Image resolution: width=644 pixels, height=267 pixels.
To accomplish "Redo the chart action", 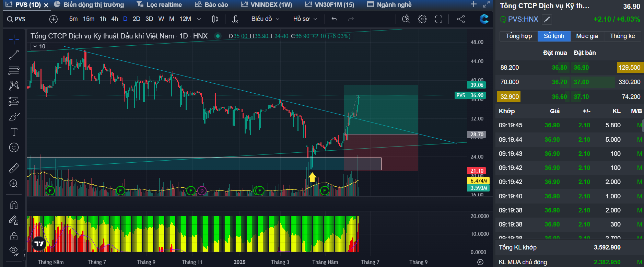I will (x=351, y=19).
